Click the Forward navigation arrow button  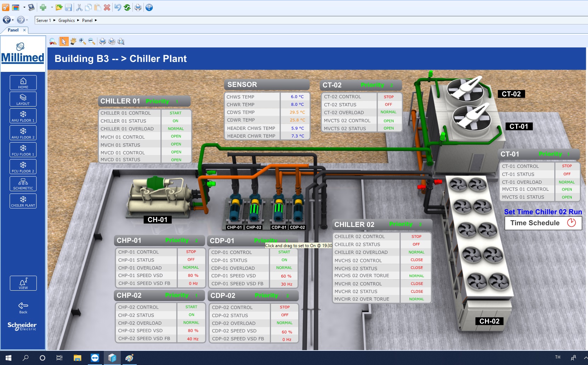pos(21,20)
